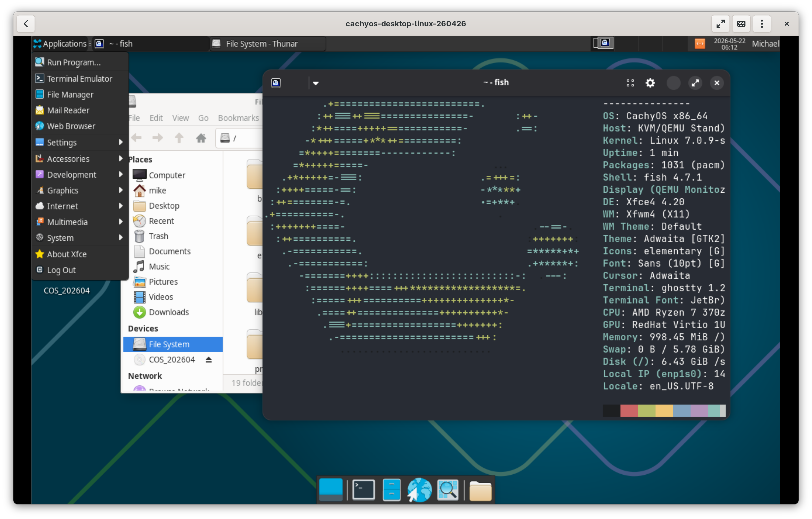Click the keyboard icon in the viewer header
812x519 pixels.
[741, 24]
